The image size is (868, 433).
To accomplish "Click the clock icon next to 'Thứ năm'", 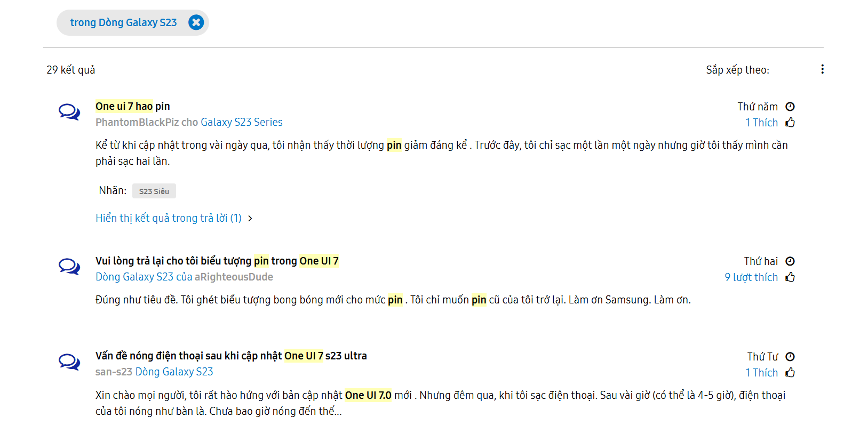I will (790, 107).
